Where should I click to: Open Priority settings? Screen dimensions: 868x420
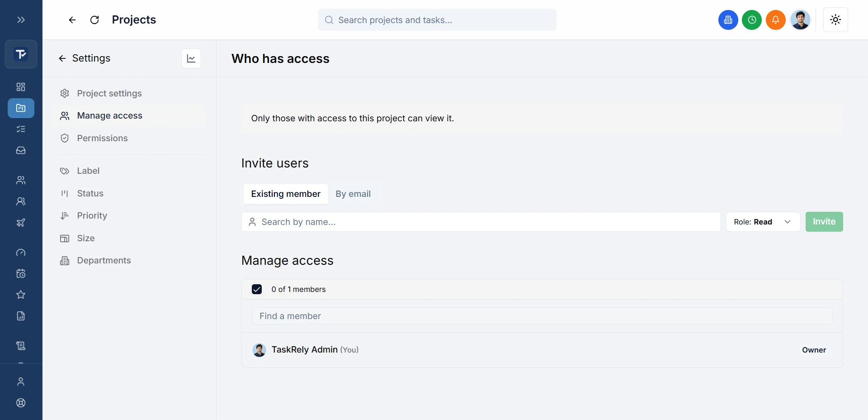click(129, 216)
